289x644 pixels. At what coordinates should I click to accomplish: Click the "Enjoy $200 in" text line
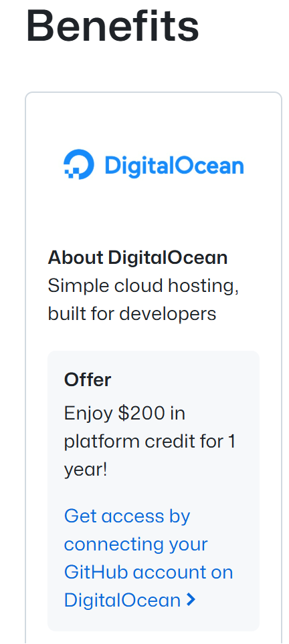tap(124, 413)
